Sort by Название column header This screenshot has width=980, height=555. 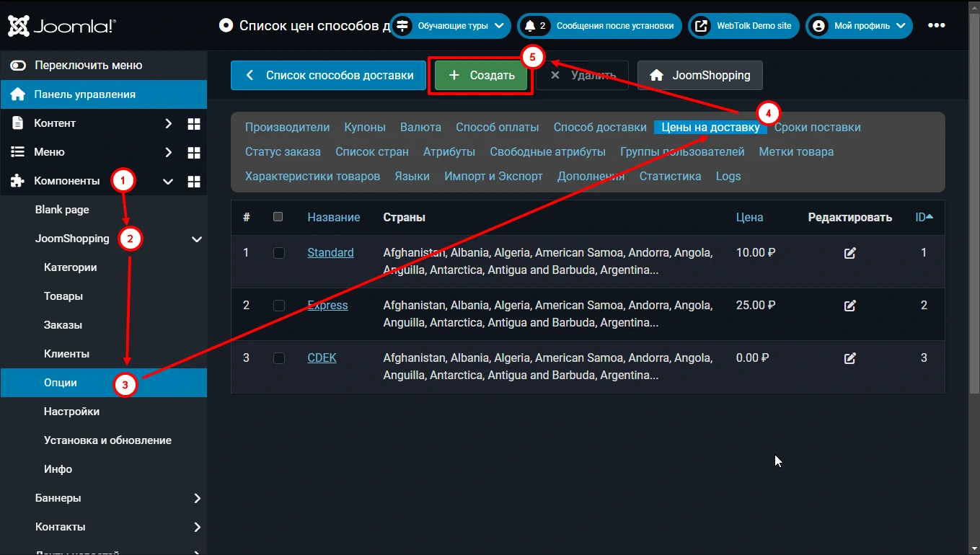(334, 217)
